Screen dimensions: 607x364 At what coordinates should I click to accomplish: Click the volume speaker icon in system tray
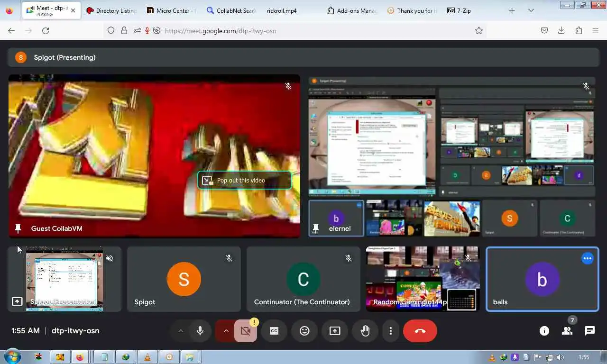(561, 357)
